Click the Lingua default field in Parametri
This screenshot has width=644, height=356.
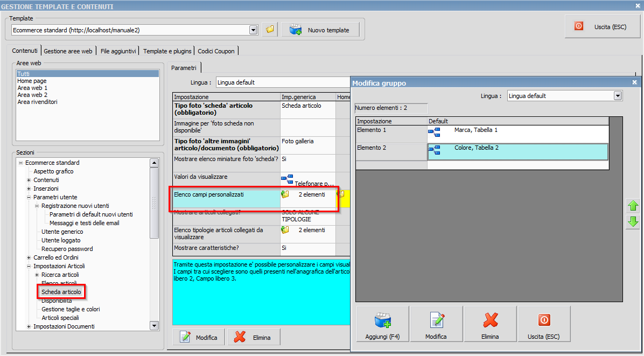tap(283, 82)
